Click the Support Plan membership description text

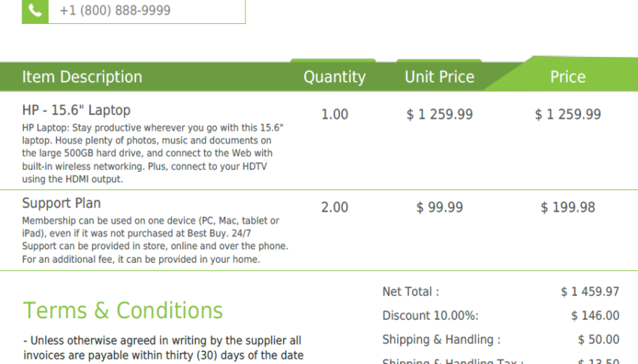pyautogui.click(x=155, y=240)
